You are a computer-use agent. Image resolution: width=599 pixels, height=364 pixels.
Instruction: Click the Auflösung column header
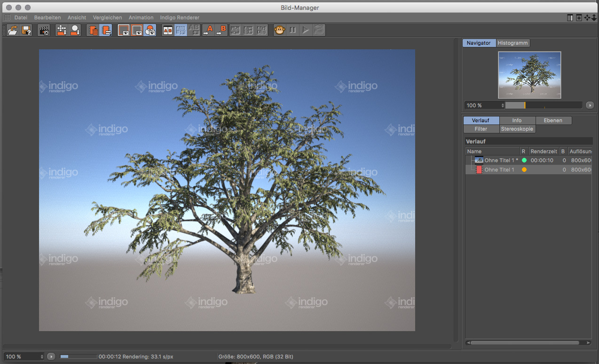click(580, 151)
